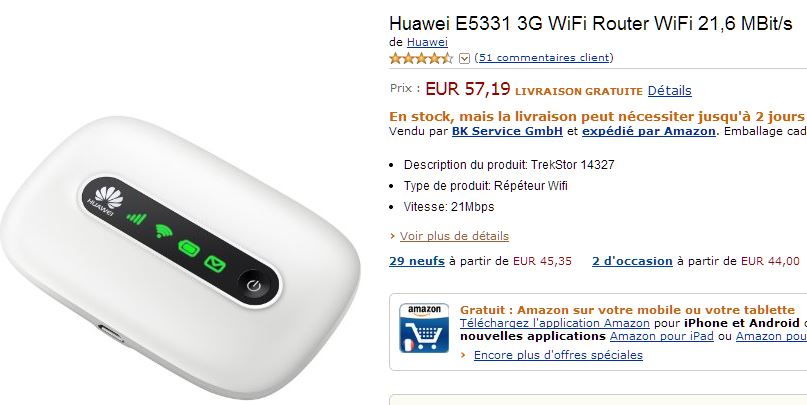Expand the rating breakdown dropdown arrow

pyautogui.click(x=464, y=58)
